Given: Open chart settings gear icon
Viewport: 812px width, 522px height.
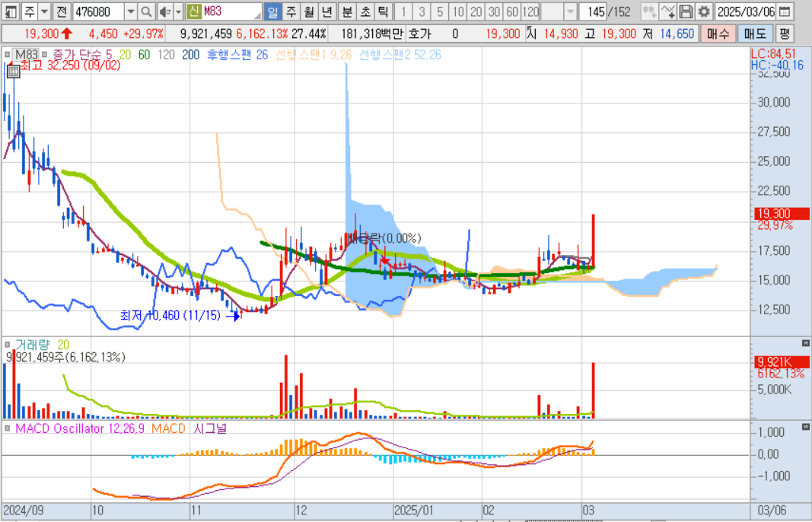Looking at the screenshot, I should click(x=703, y=11).
